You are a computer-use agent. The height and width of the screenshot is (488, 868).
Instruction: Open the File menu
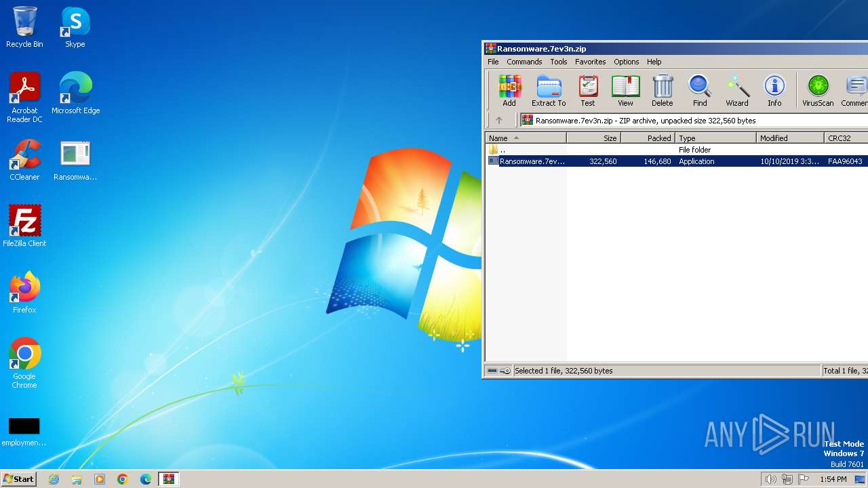tap(493, 62)
